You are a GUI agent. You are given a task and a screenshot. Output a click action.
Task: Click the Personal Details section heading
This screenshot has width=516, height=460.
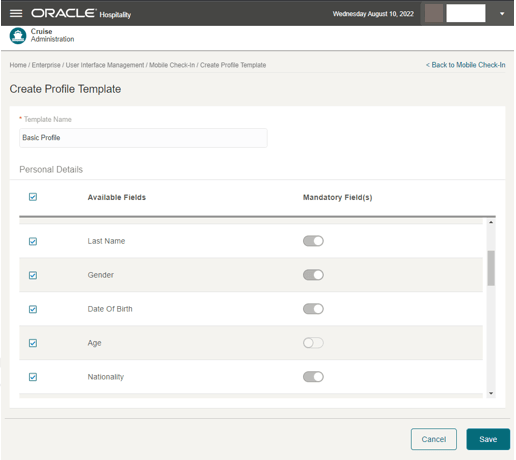(x=51, y=170)
